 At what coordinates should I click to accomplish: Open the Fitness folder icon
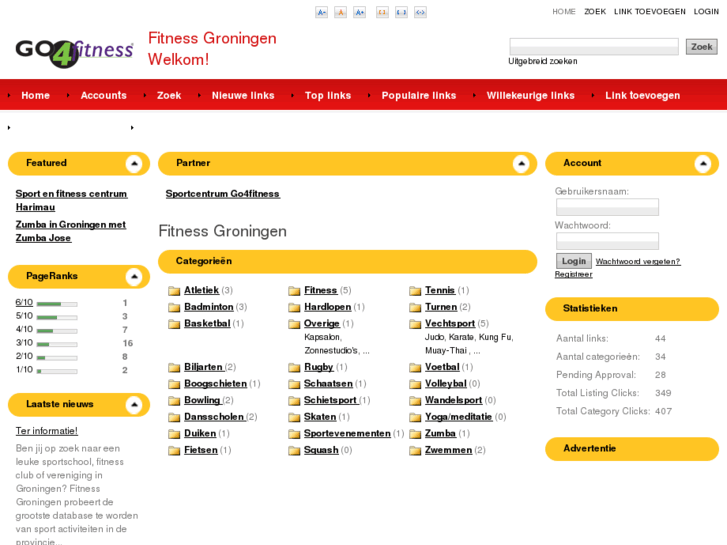tap(294, 291)
